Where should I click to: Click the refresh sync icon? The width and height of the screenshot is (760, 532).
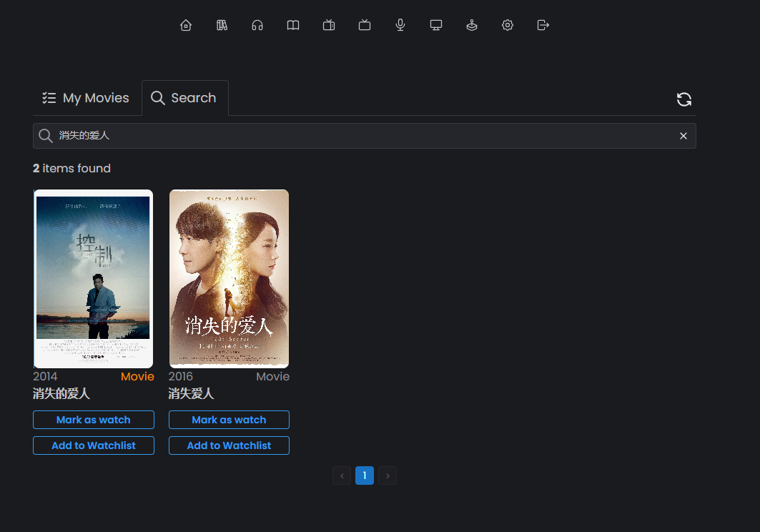[684, 99]
